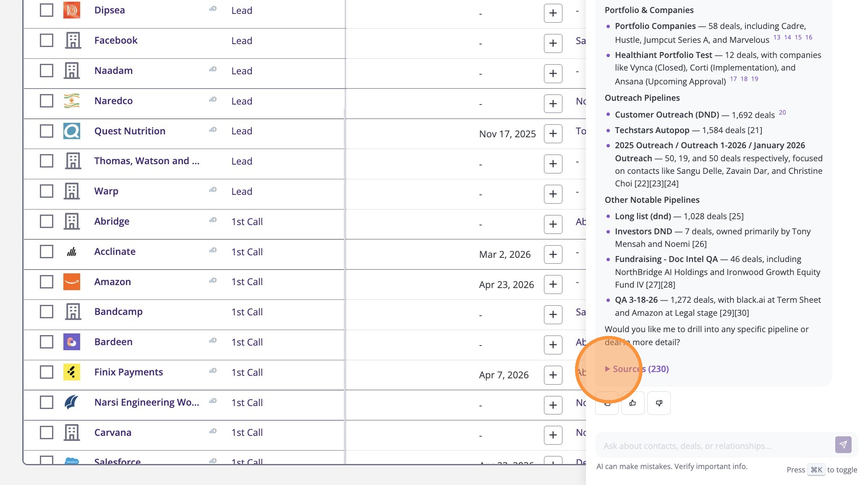Screen dimensions: 868x485
Task: Click the thumbs down feedback icon
Action: point(659,403)
